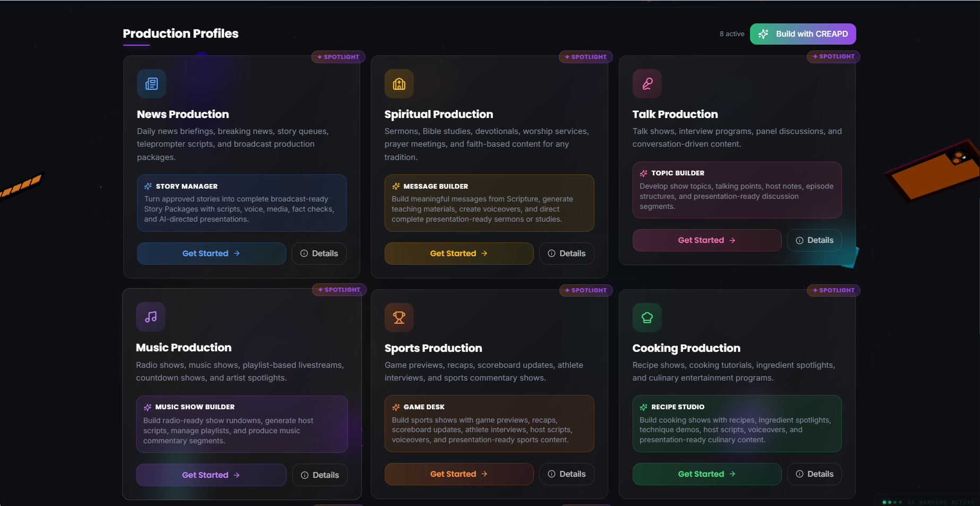Click the Talk Production microphone icon
Screen dimensions: 980x506
point(647,83)
